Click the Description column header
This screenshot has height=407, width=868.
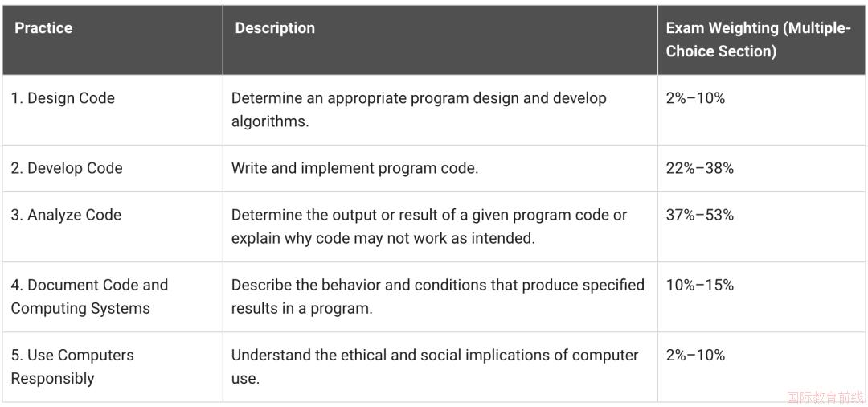click(275, 27)
